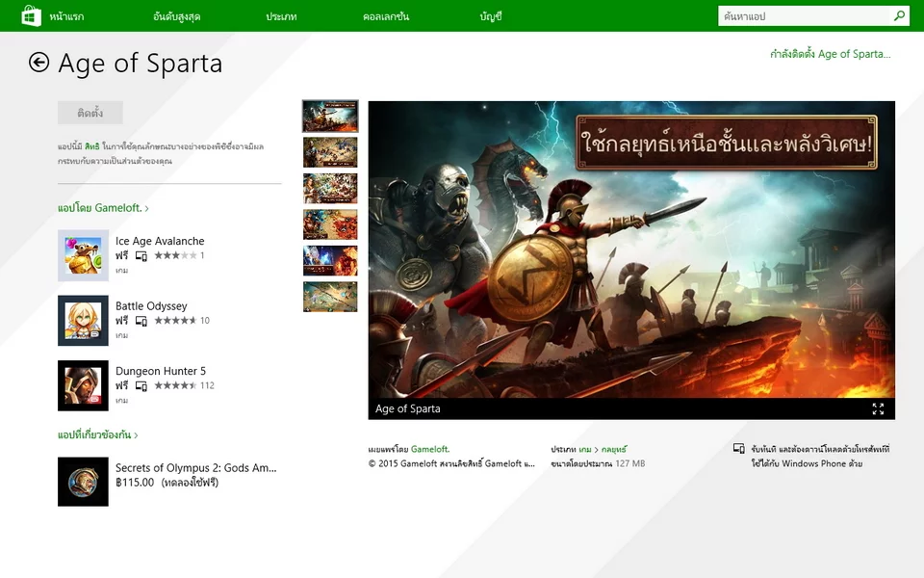
Task: Open the ประเภท (Categories) menu
Action: 281,16
